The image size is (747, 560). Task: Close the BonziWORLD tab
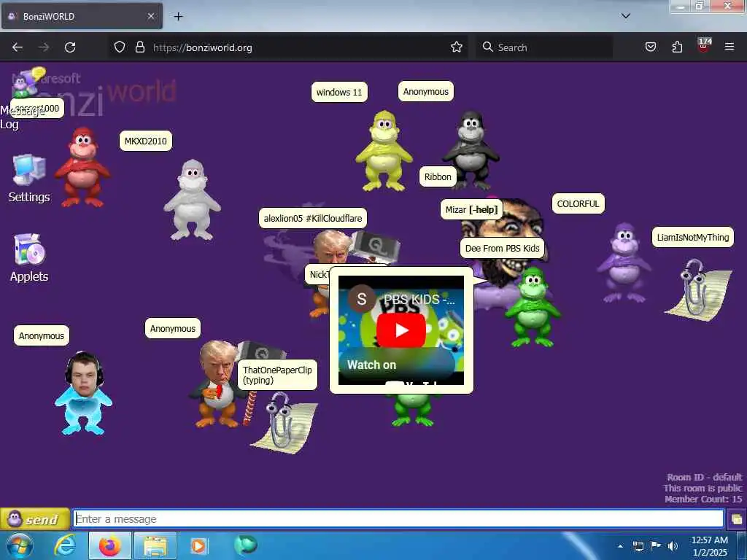(151, 16)
